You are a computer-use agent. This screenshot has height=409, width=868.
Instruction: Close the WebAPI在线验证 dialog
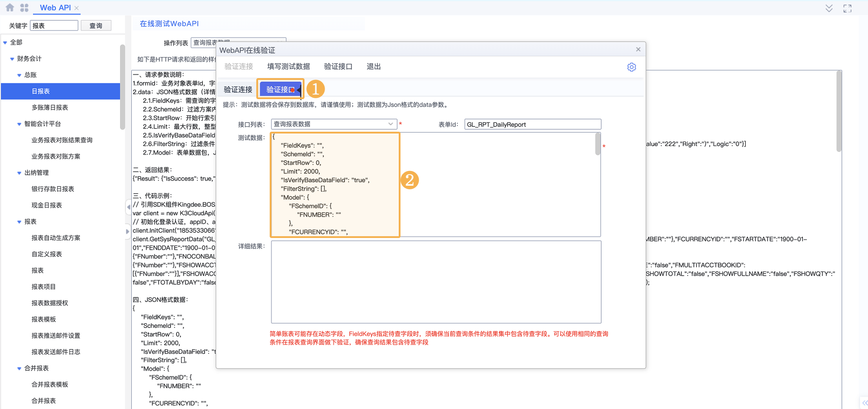point(638,50)
